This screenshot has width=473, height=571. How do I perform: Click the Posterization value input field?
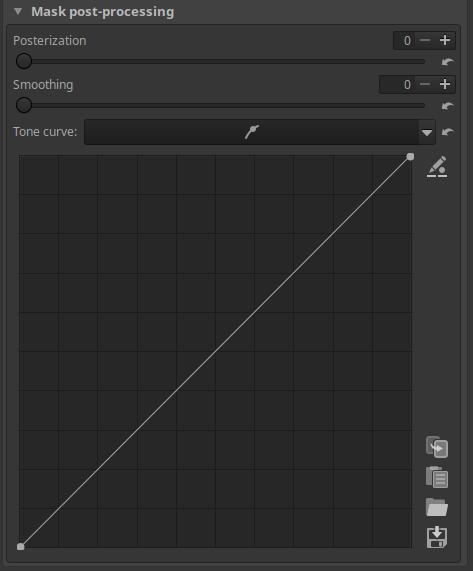(x=405, y=40)
